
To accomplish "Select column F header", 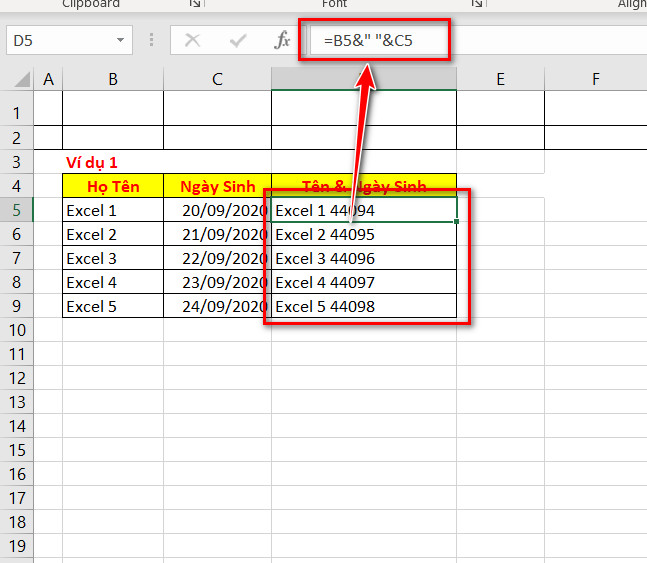I will coord(596,79).
